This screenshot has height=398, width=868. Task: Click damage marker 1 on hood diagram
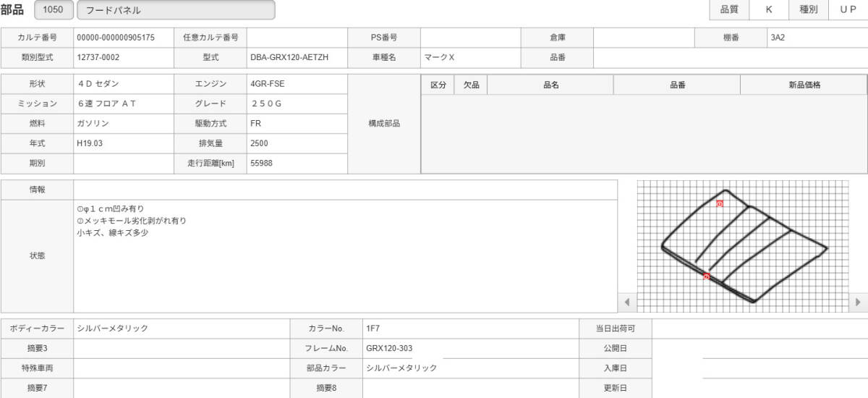719,204
